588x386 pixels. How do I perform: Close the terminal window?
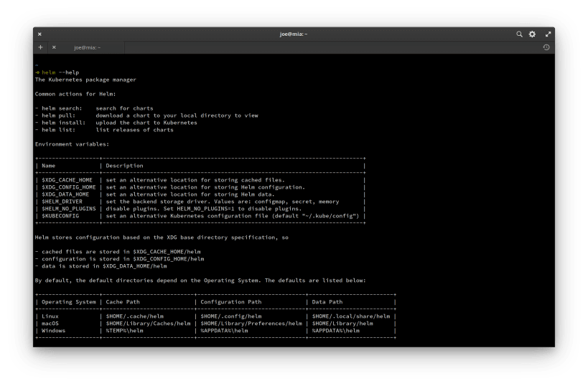39,34
